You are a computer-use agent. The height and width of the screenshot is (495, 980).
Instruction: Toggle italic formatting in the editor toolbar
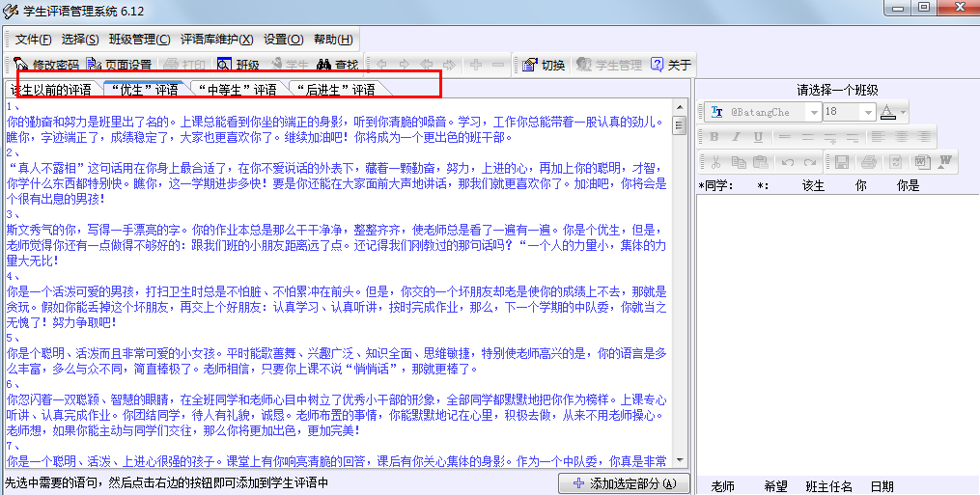coord(737,136)
